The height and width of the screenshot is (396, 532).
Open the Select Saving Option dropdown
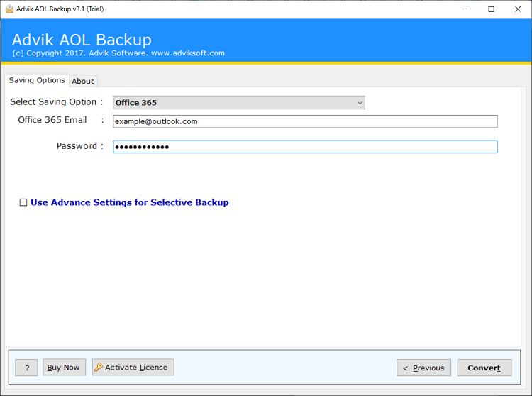pyautogui.click(x=239, y=102)
